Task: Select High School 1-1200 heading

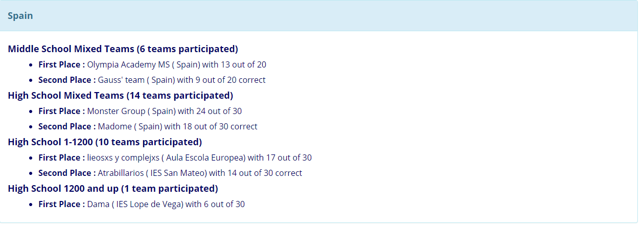Action: point(105,142)
